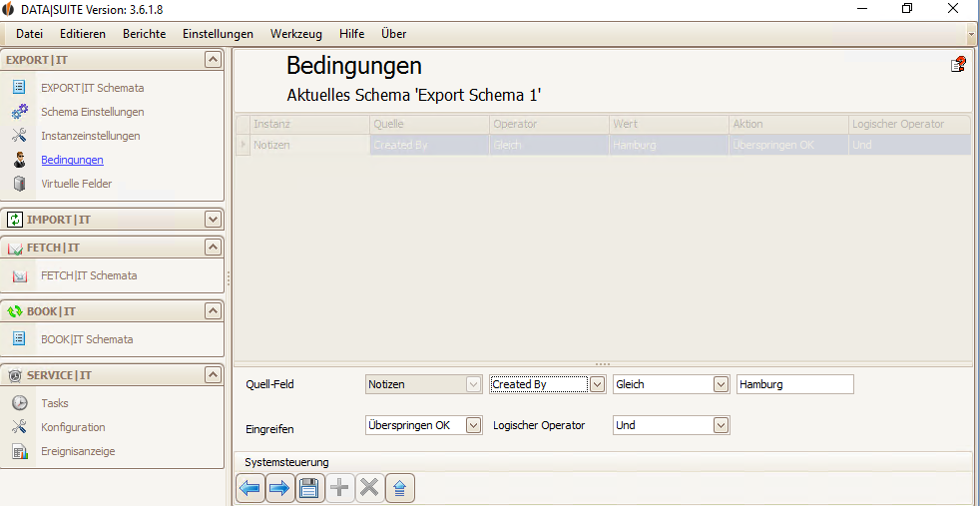980x506 pixels.
Task: Open the disabled Notizen instance dropdown
Action: point(474,384)
